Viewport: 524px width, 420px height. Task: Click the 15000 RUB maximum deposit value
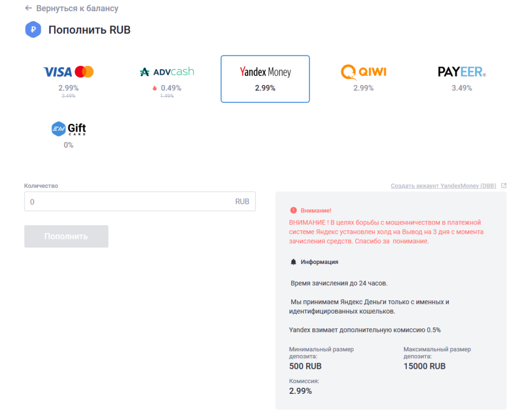424,366
